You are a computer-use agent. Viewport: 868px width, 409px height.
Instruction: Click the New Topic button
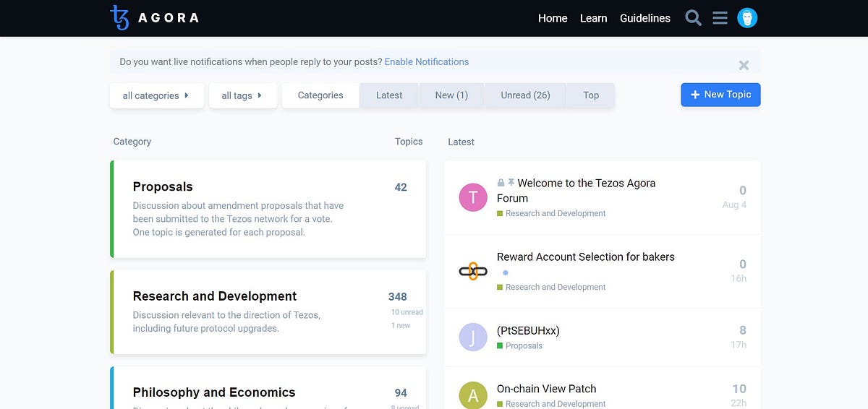tap(720, 95)
